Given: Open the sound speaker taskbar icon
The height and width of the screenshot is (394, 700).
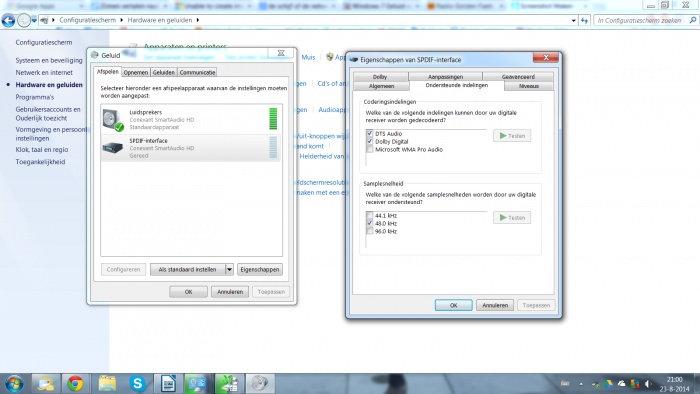Looking at the screenshot, I should click(259, 383).
